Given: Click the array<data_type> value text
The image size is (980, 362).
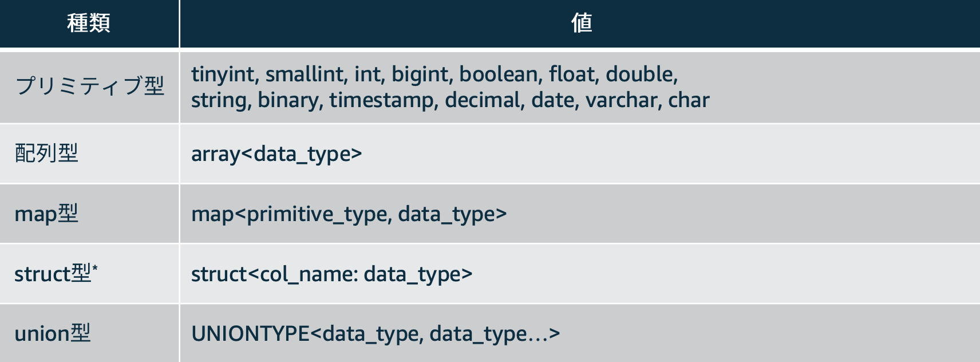Looking at the screenshot, I should 276,154.
